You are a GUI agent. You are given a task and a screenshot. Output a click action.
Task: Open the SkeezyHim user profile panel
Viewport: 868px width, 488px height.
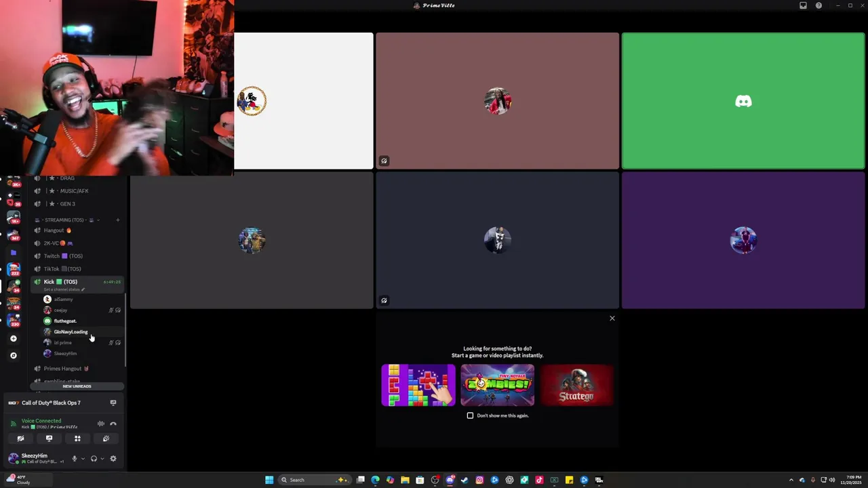(35, 459)
